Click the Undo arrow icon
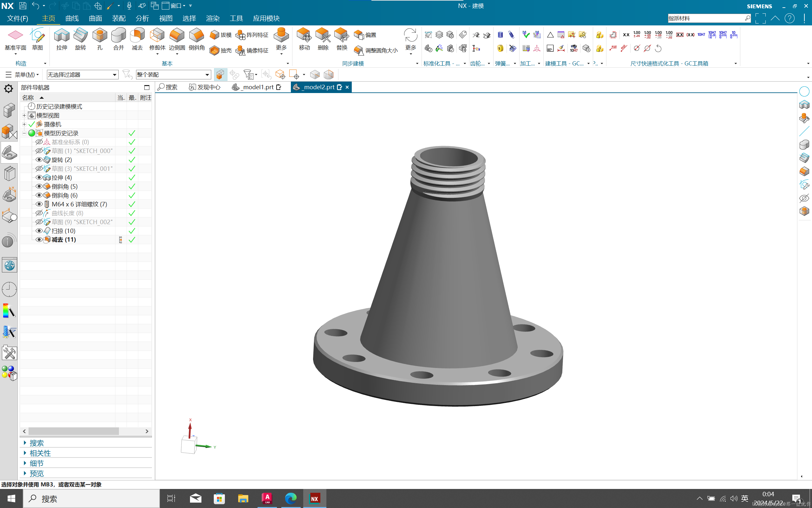 [x=36, y=6]
